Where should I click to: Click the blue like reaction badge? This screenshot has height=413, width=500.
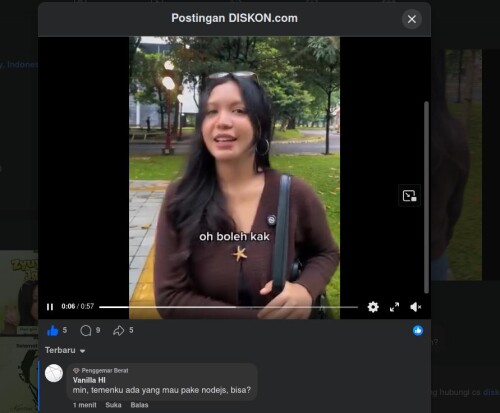click(418, 330)
